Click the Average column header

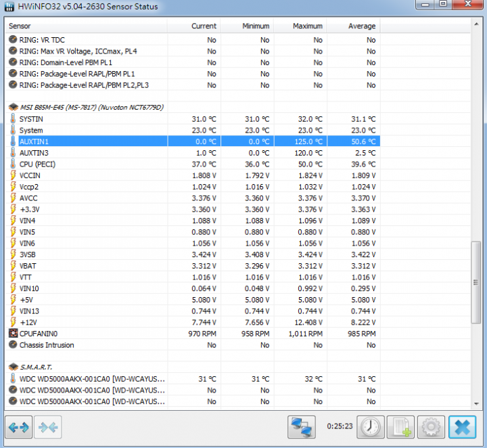pos(354,26)
